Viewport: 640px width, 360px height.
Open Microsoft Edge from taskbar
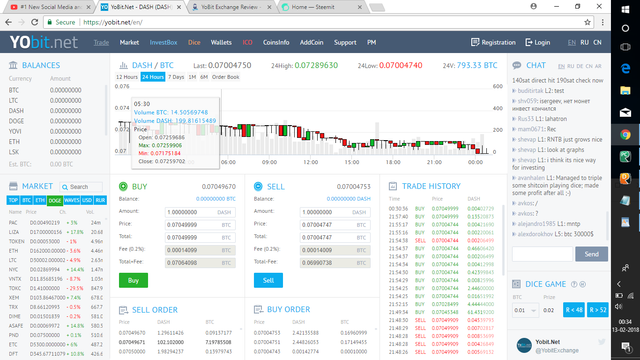pos(625,69)
